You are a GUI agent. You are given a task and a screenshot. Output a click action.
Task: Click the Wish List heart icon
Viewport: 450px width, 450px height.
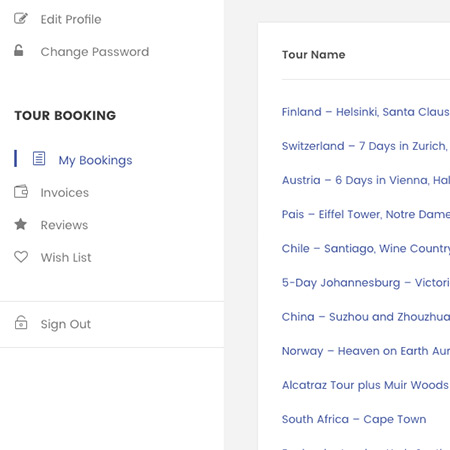pos(21,257)
